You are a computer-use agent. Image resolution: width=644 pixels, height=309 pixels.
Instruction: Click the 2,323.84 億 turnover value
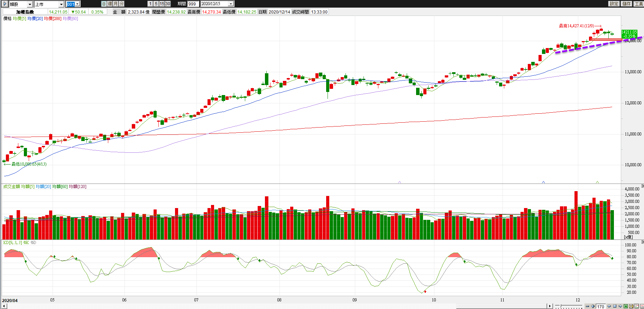[138, 12]
